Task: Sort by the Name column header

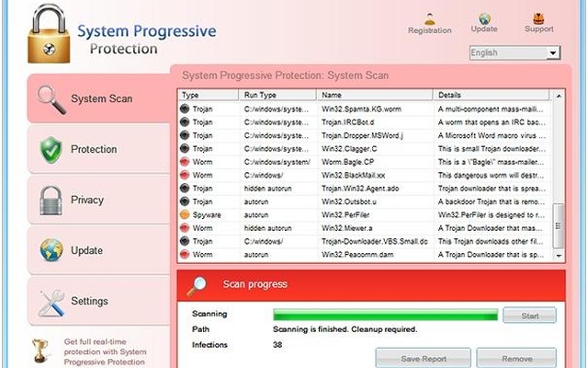Action: [375, 95]
